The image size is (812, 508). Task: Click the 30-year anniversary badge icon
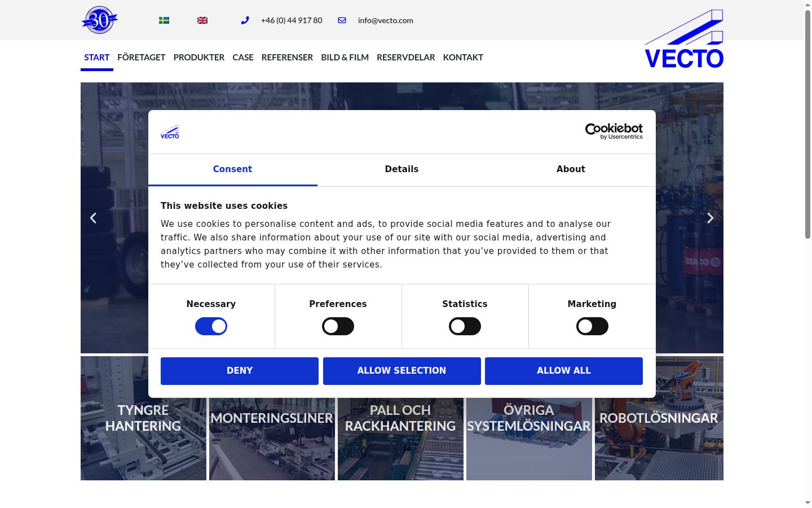[100, 20]
